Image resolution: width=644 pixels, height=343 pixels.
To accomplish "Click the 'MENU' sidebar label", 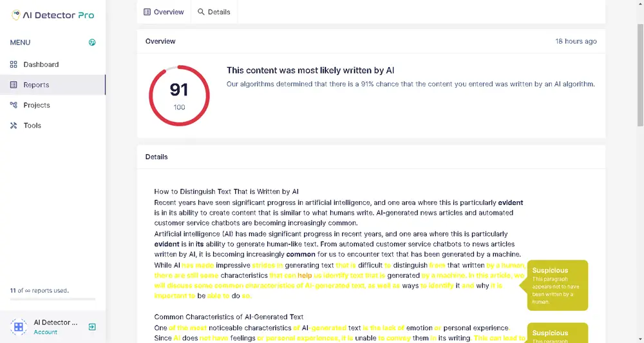I will (20, 43).
